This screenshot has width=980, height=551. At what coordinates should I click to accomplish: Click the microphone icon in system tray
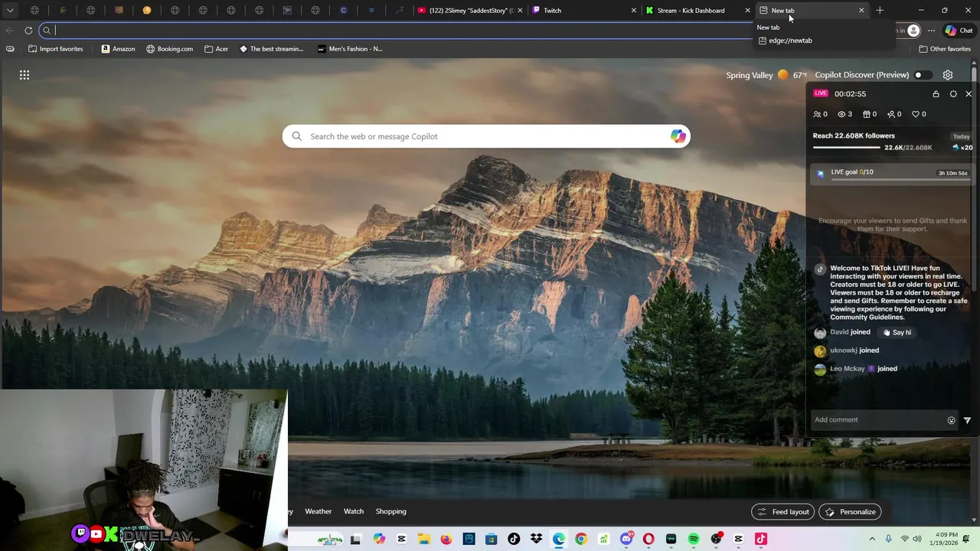[888, 539]
